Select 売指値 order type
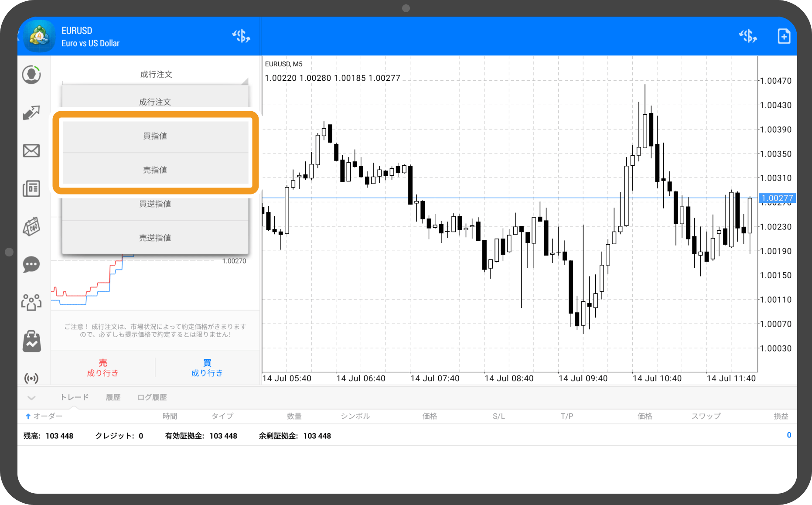Viewport: 812px width, 505px height. pos(155,170)
